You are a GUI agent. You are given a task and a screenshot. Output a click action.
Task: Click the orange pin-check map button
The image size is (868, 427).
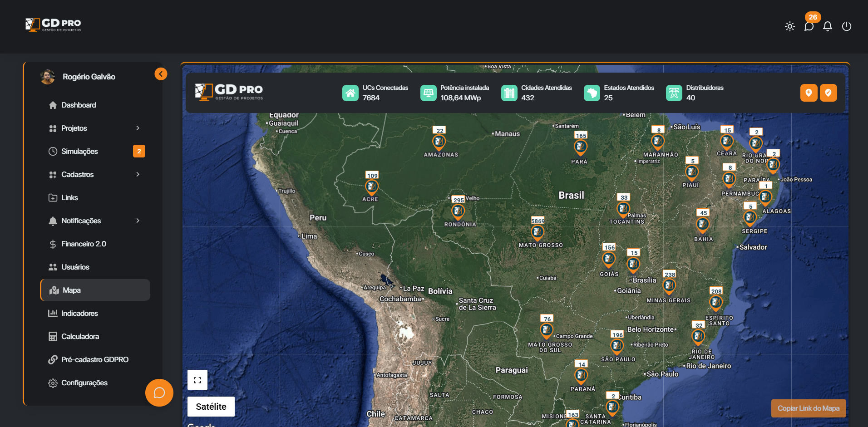coord(829,93)
